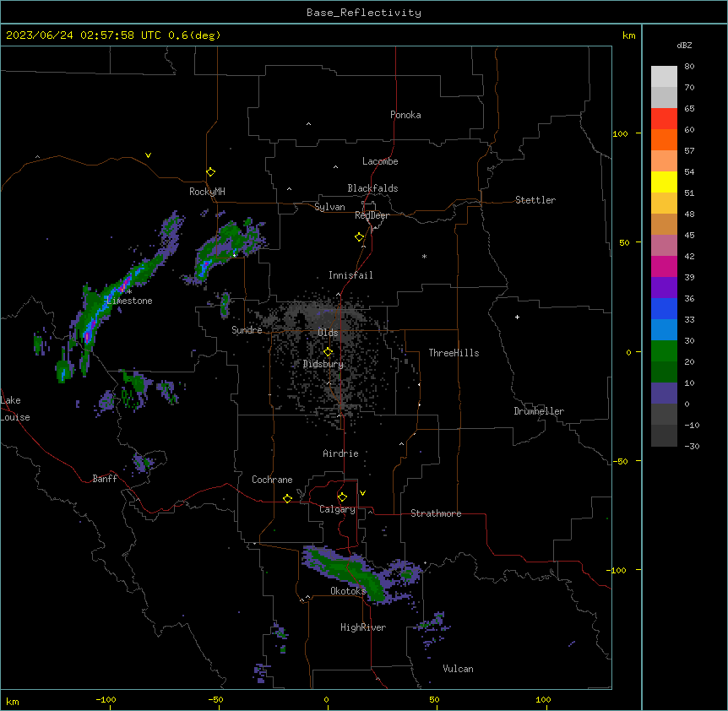The height and width of the screenshot is (711, 728).
Task: Pick the orange 60-57 dBZ legend swatch
Action: [664, 139]
